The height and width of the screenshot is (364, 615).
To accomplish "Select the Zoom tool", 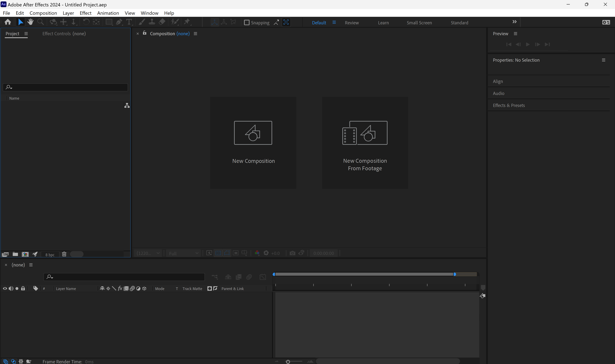I will [41, 22].
